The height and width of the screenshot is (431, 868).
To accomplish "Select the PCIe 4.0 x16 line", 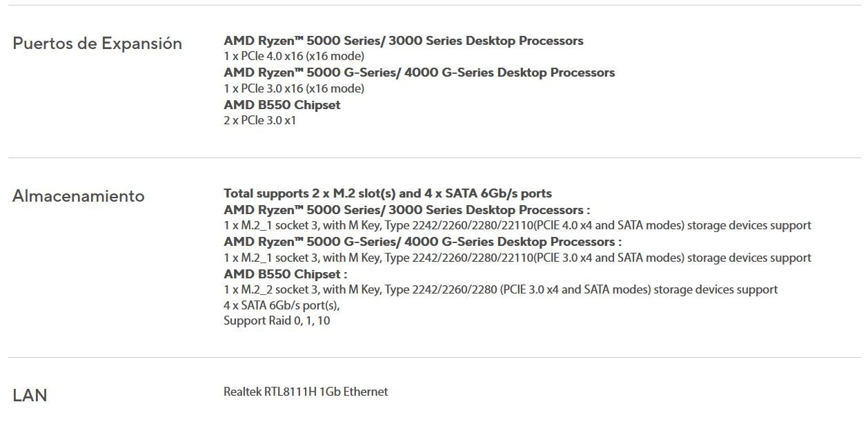I will tap(293, 56).
